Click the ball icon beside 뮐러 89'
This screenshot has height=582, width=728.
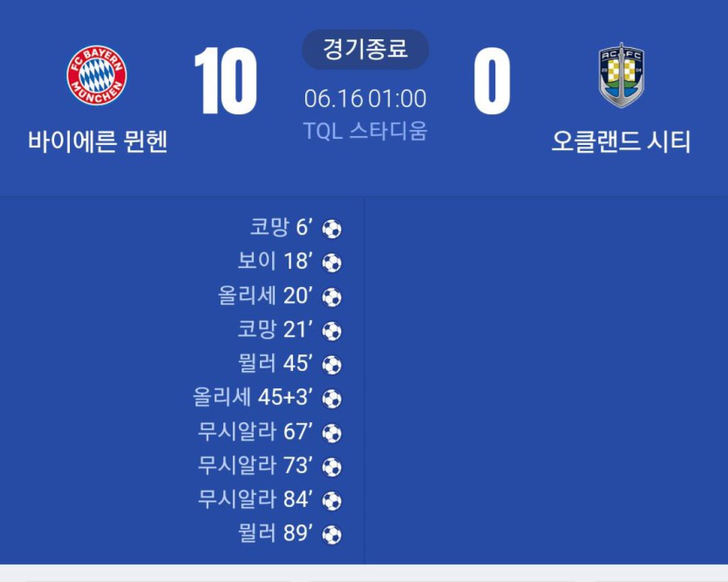(x=331, y=535)
